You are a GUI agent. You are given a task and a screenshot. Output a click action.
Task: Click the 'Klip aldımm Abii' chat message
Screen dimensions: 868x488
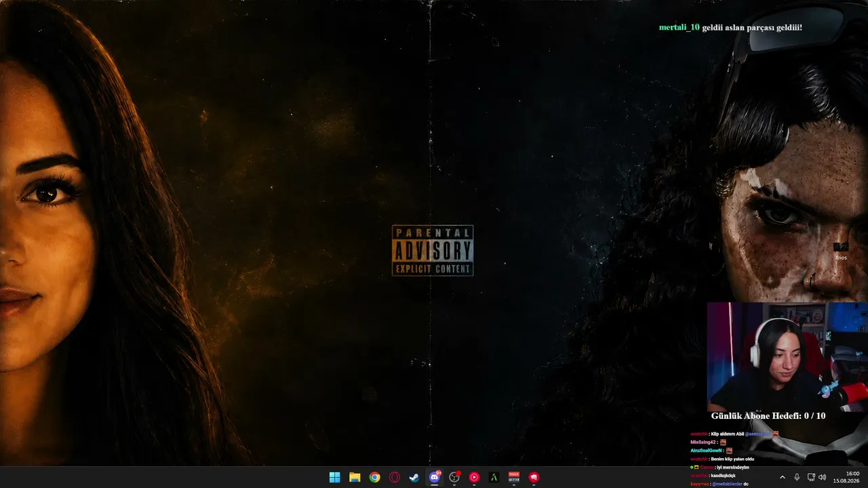(x=728, y=434)
